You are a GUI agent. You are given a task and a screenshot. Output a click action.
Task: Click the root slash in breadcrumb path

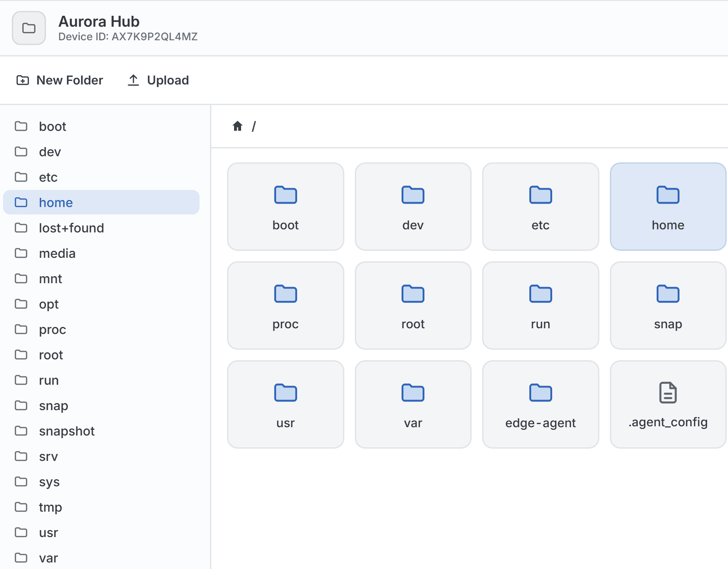[x=254, y=126]
